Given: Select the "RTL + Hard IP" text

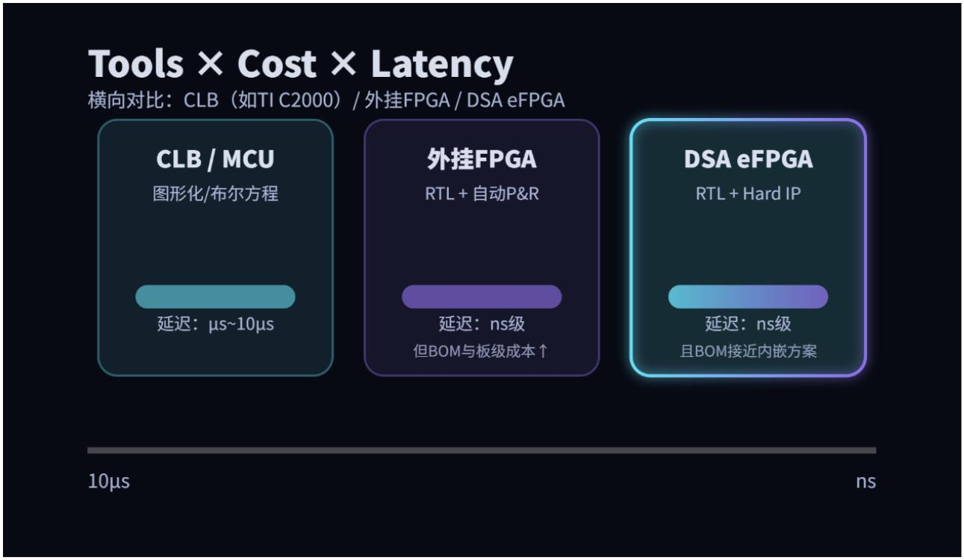Looking at the screenshot, I should (x=748, y=193).
